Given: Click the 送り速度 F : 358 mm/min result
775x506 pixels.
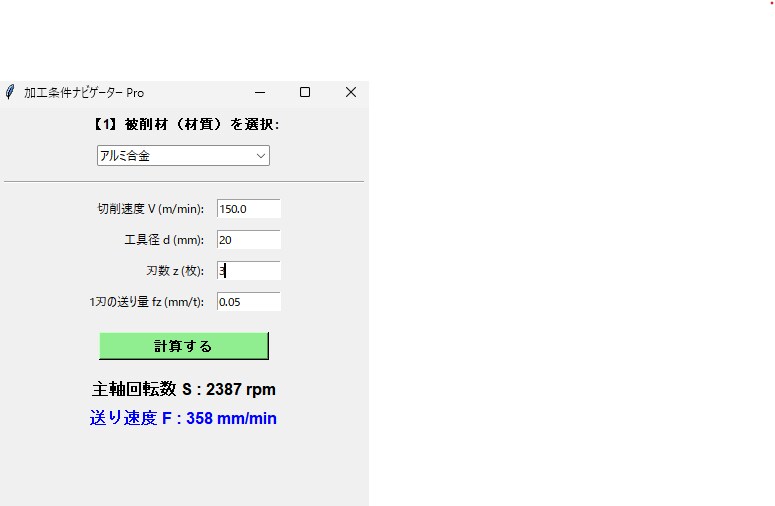Looking at the screenshot, I should (183, 418).
